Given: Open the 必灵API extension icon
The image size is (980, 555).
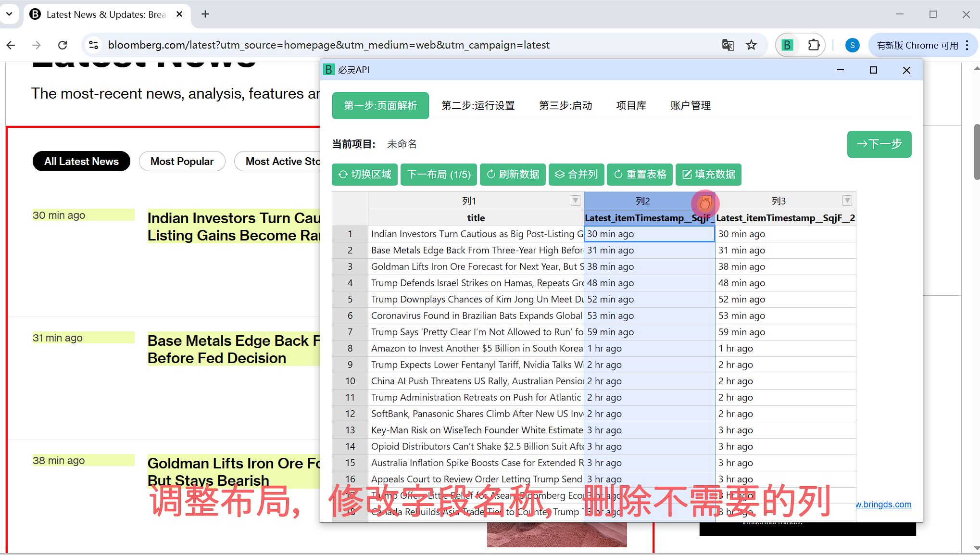Looking at the screenshot, I should coord(787,45).
